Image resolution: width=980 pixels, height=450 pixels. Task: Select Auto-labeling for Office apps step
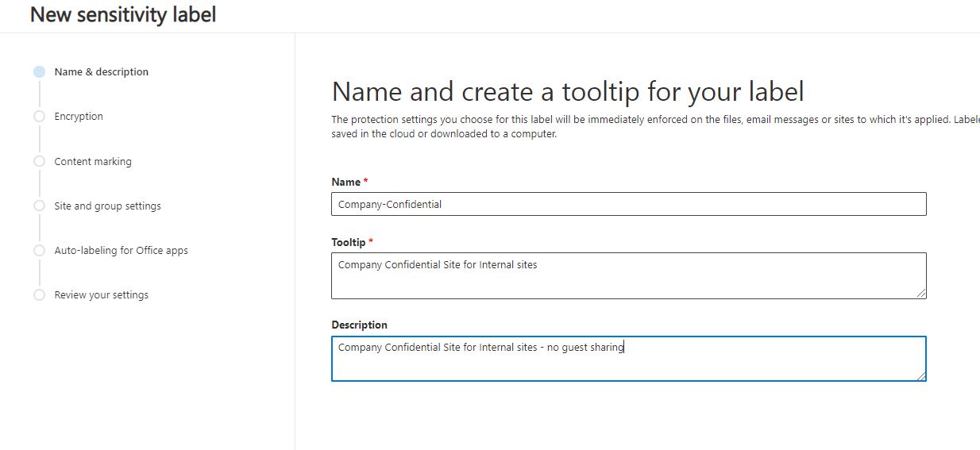pyautogui.click(x=121, y=250)
